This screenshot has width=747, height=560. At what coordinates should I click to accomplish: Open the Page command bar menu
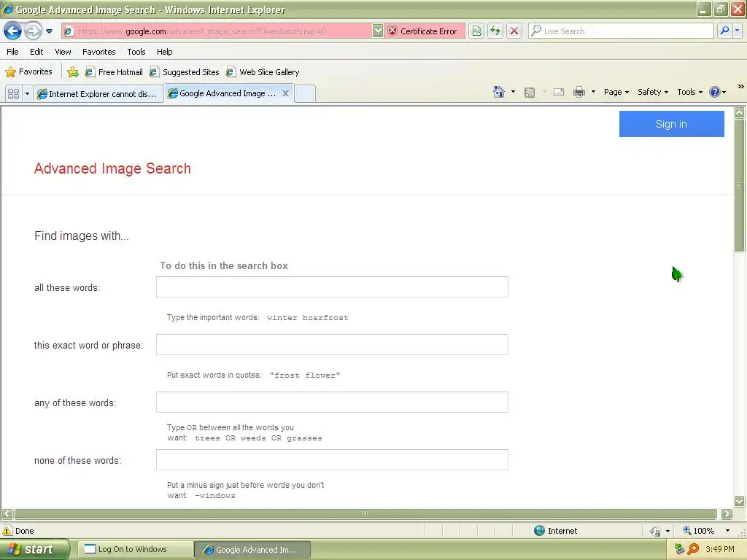616,92
